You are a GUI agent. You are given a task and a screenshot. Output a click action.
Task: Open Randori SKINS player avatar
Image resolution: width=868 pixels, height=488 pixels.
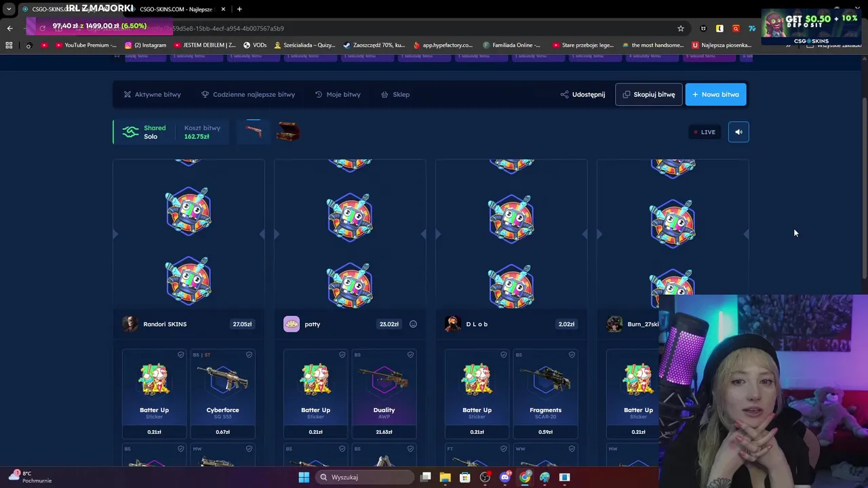pyautogui.click(x=130, y=324)
